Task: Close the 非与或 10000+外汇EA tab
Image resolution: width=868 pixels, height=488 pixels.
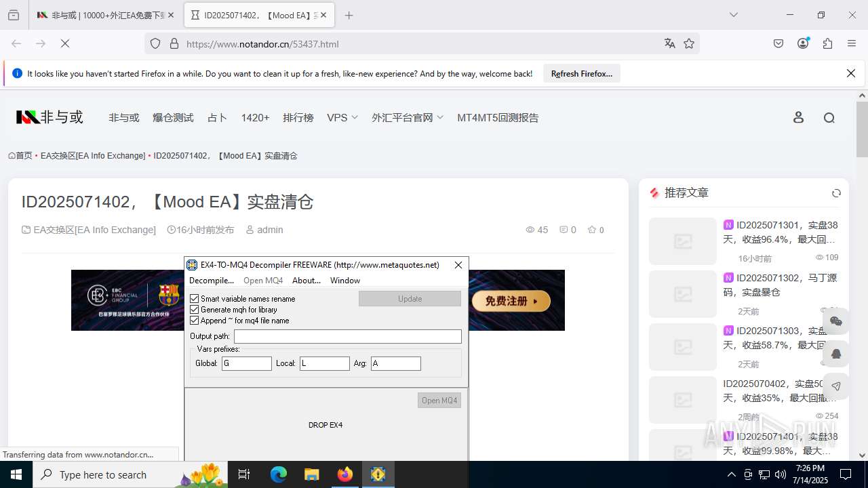Action: 170,15
